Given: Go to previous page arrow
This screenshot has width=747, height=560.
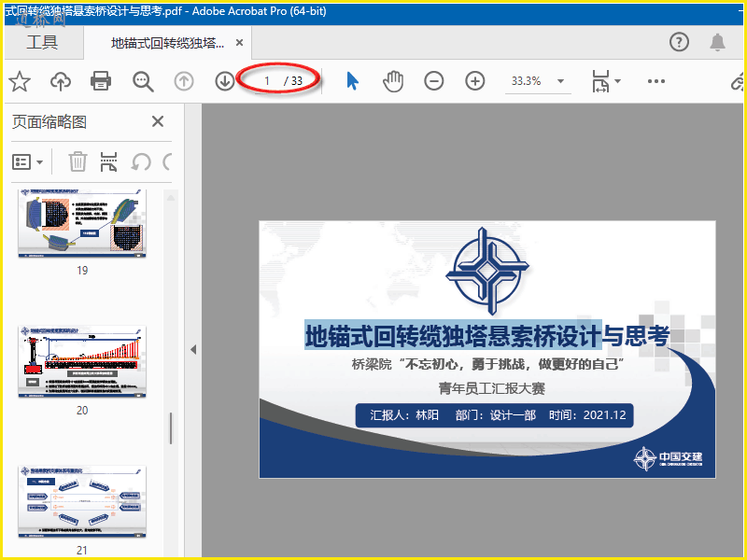Looking at the screenshot, I should pos(184,81).
